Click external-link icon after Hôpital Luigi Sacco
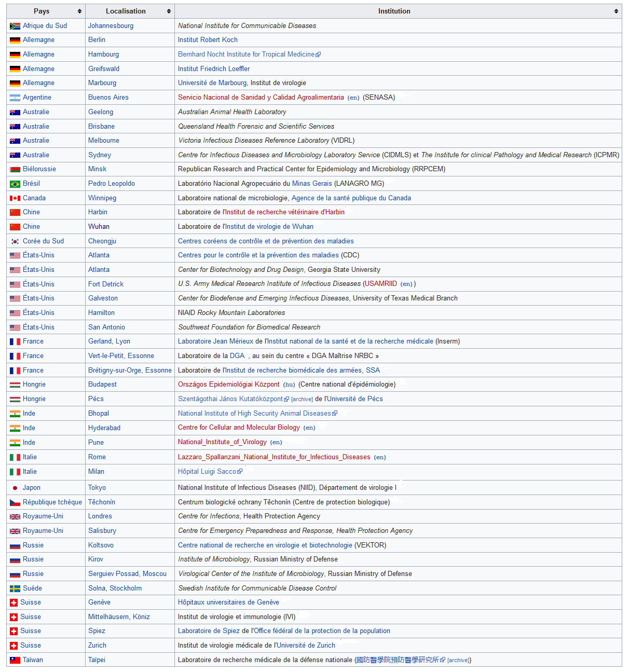 [240, 472]
